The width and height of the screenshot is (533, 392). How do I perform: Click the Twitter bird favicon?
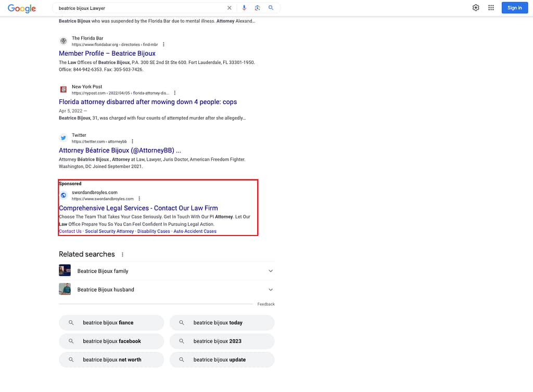coord(63,138)
